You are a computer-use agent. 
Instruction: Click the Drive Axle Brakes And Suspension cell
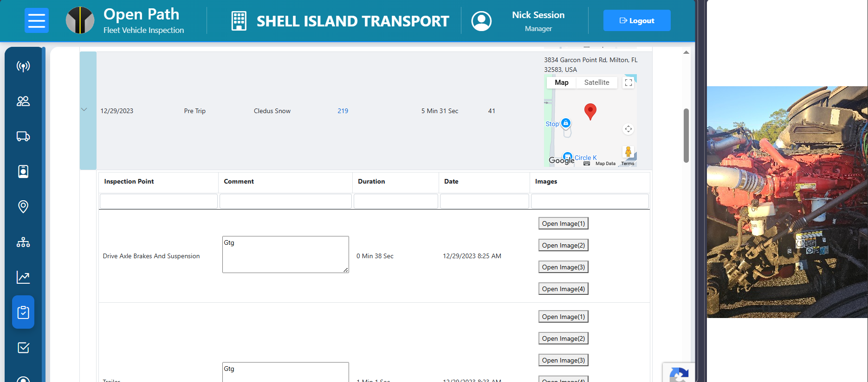tap(151, 256)
